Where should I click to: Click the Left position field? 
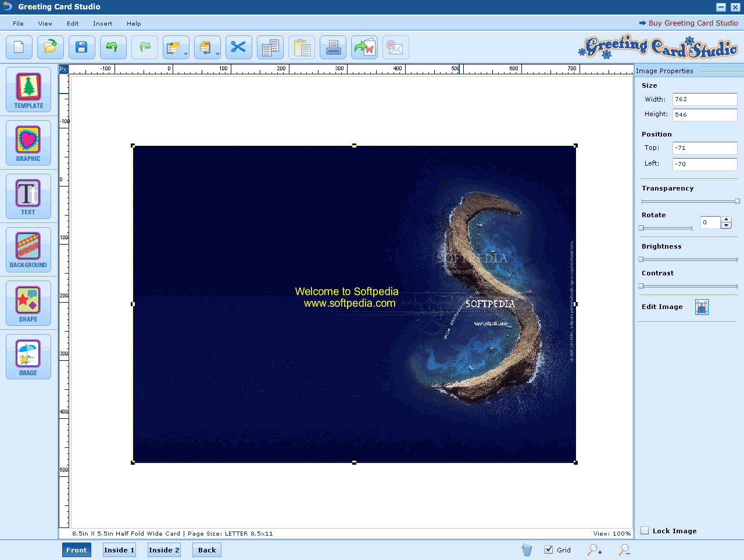tap(705, 164)
